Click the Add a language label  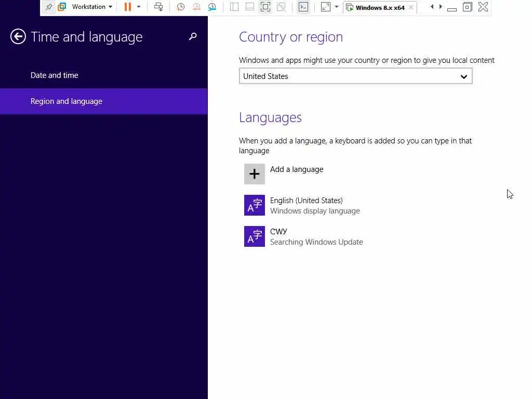click(297, 169)
